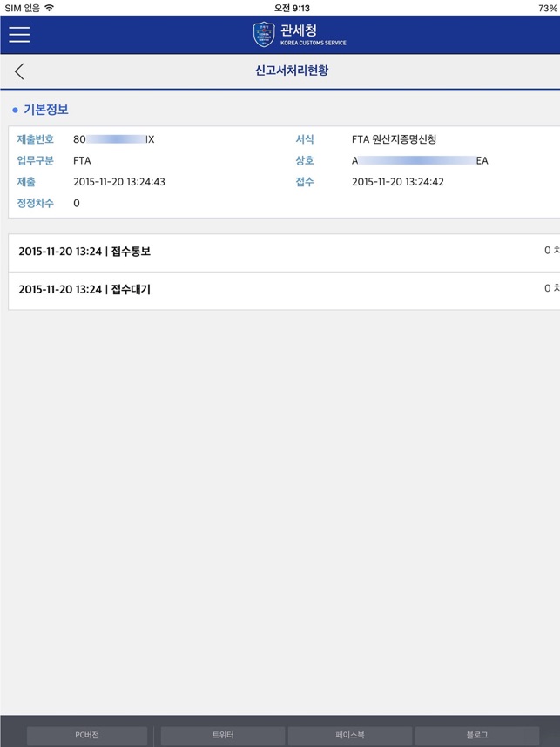This screenshot has width=560, height=747.
Task: Open the 페이스북 footer button
Action: pos(350,735)
